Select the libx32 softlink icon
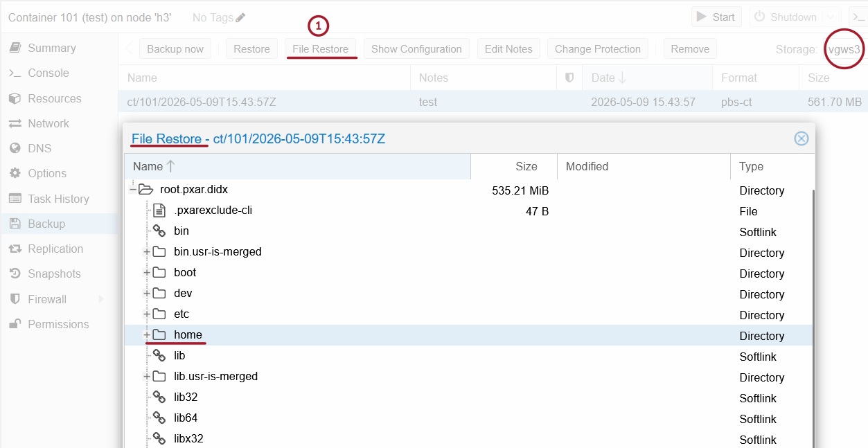Screen dimensions: 868x448 [x=159, y=438]
